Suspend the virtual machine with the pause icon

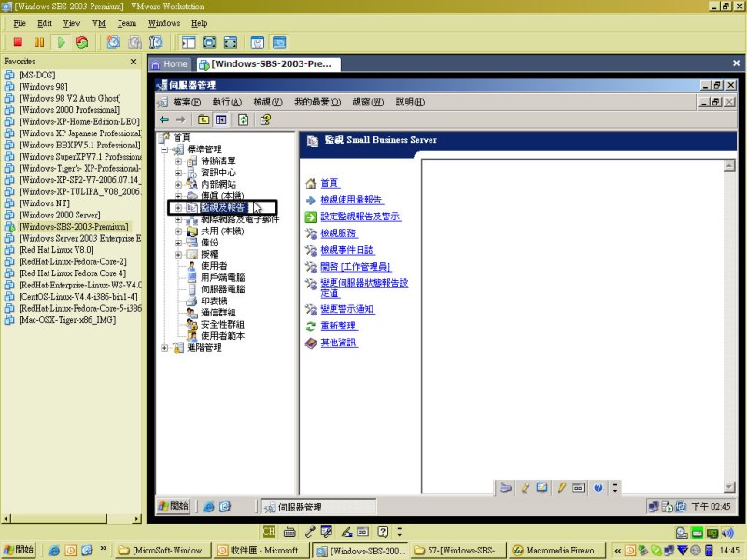[39, 42]
